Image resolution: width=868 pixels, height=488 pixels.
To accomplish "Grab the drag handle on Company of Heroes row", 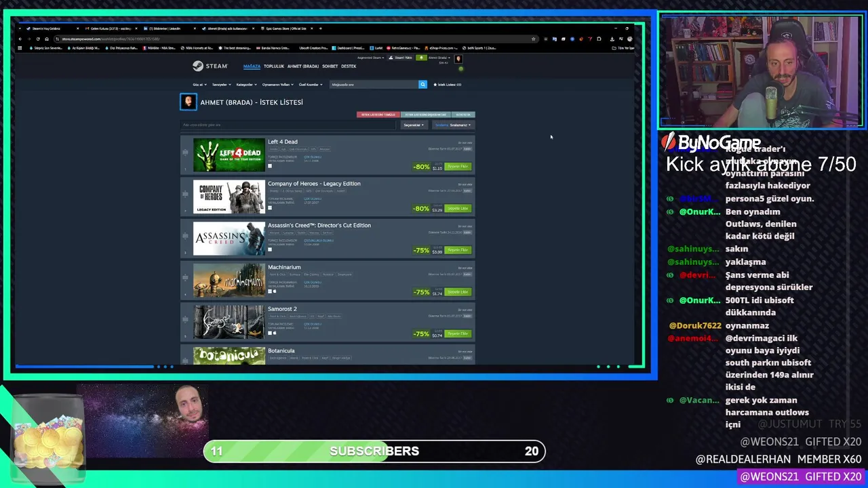I will pos(184,195).
